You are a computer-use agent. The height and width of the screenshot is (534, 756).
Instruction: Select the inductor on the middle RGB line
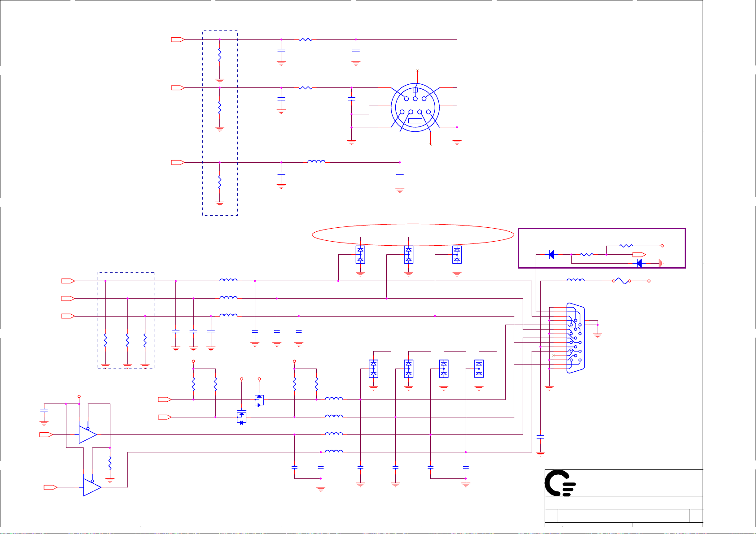(x=228, y=298)
